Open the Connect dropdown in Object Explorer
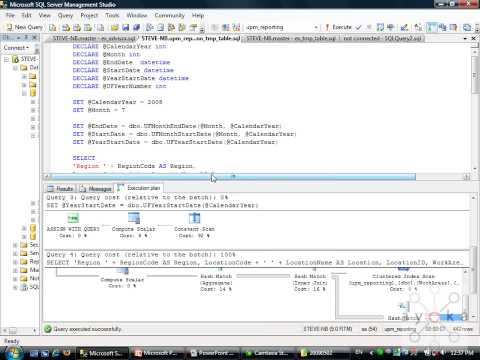The height and width of the screenshot is (360, 480). [16, 48]
